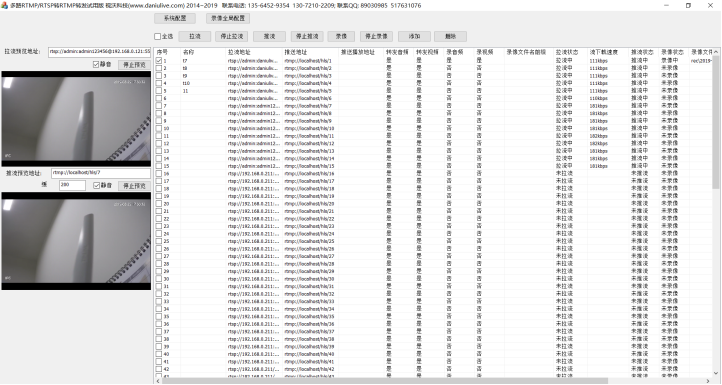Click the 拉流 pull stream button
This screenshot has height=385, width=722.
point(194,36)
